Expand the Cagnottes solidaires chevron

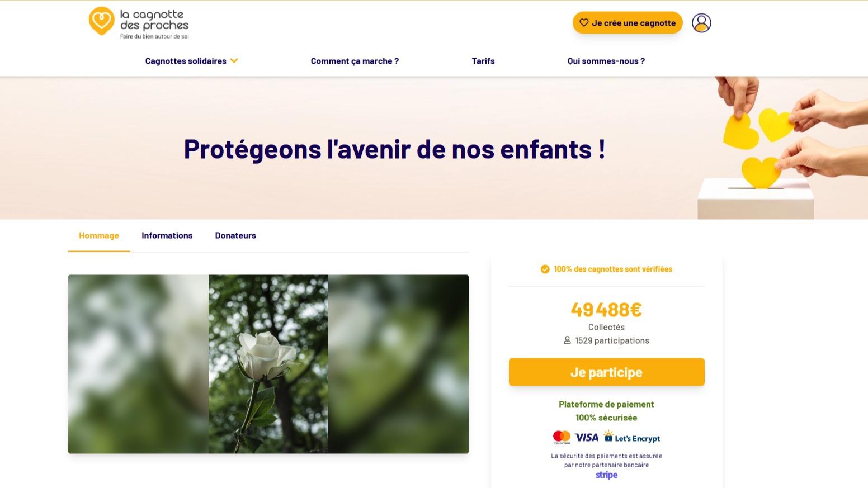234,61
